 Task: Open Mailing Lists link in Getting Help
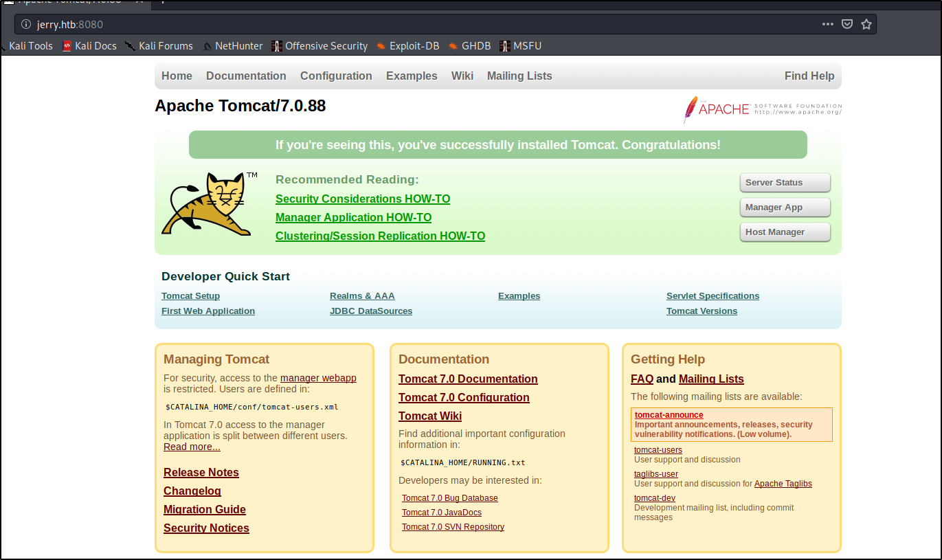pyautogui.click(x=711, y=379)
